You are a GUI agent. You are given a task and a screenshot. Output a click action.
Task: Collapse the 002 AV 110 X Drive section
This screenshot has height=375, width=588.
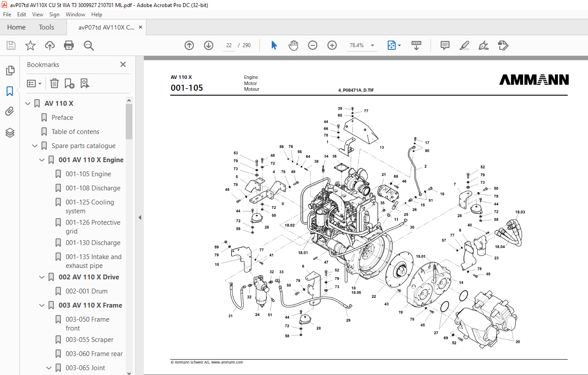click(x=42, y=277)
